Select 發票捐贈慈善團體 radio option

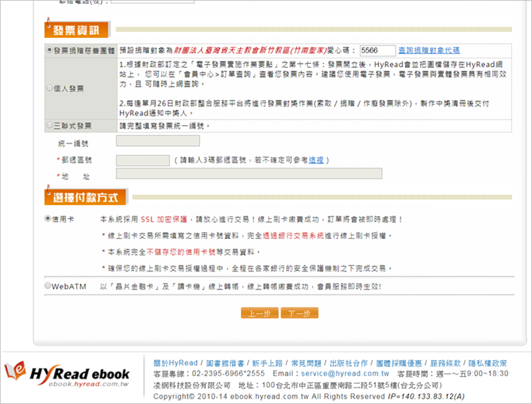pos(49,51)
